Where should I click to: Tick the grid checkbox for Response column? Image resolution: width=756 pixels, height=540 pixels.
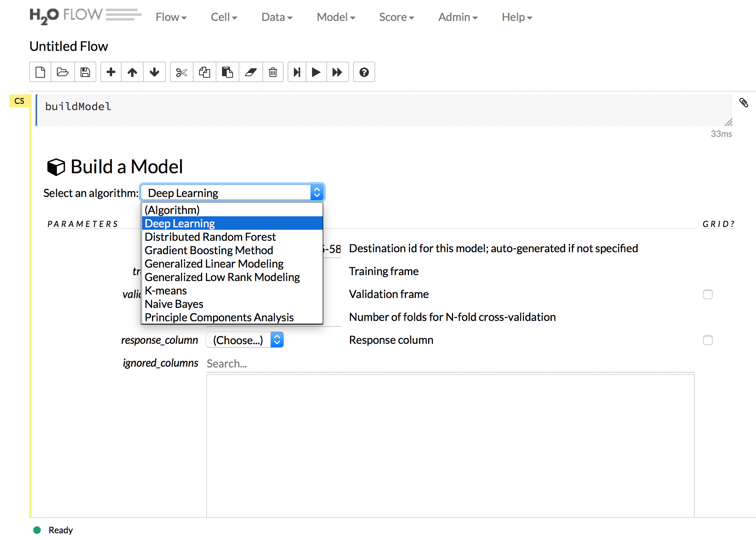(707, 340)
